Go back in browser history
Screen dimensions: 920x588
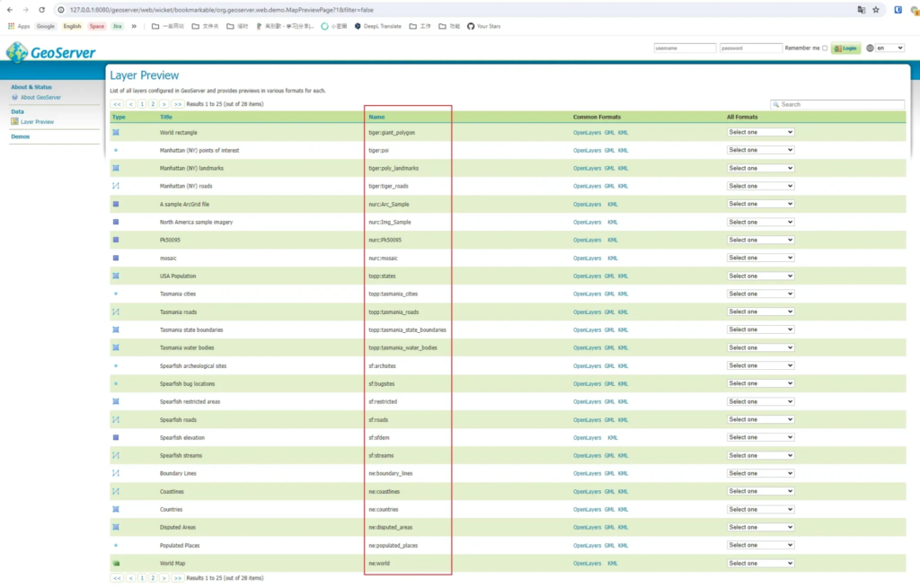pos(10,10)
